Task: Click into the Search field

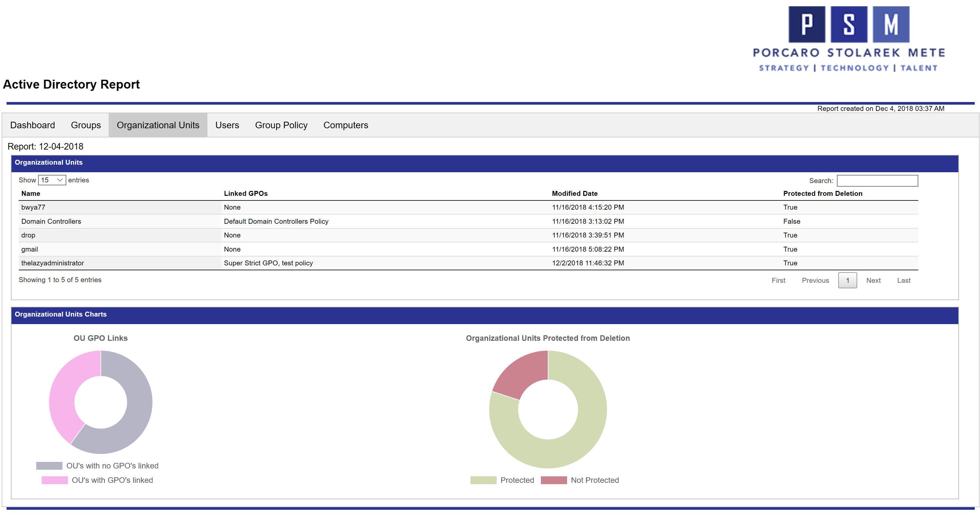Action: [x=877, y=181]
